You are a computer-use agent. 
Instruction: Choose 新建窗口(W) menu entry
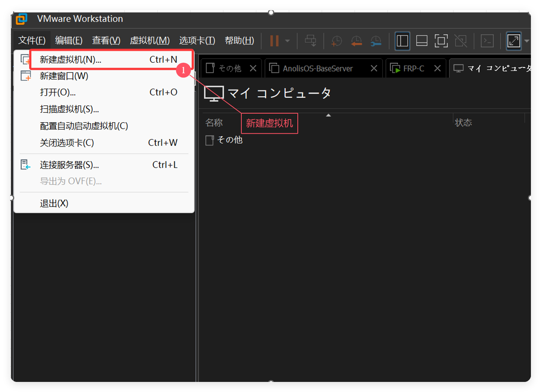click(x=104, y=76)
